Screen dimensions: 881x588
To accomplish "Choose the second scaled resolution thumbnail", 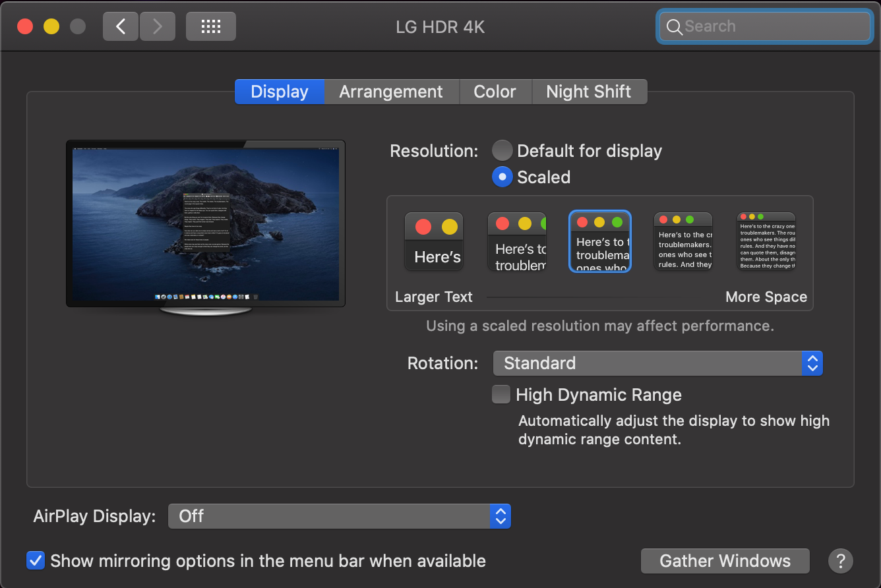I will (517, 241).
